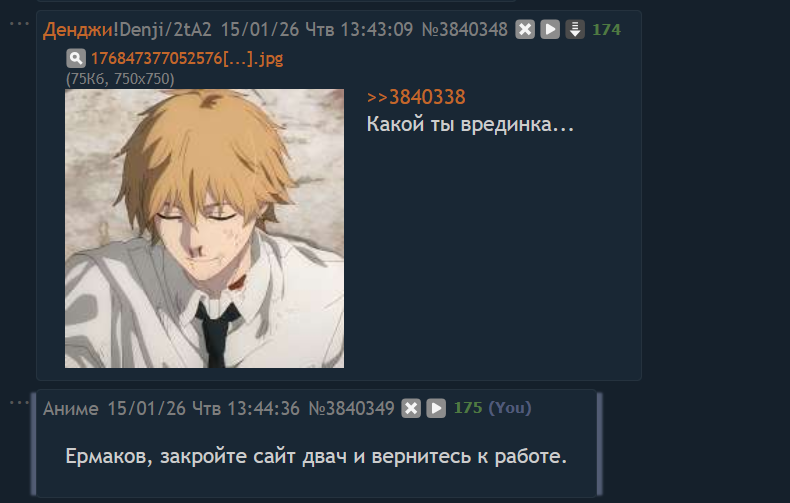Click the (You) marker on post 175
This screenshot has width=790, height=503.
pos(510,407)
